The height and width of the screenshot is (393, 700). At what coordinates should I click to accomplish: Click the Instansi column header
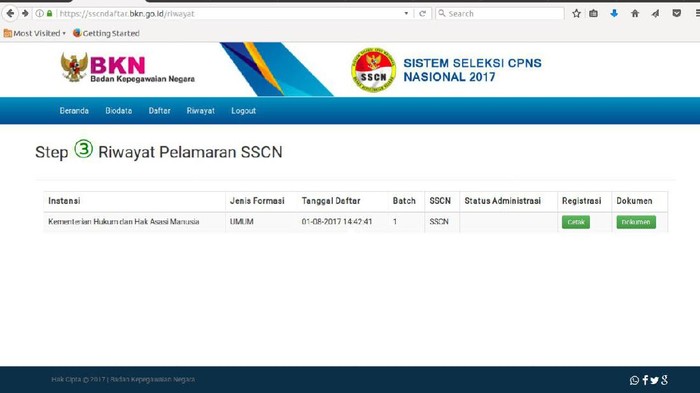point(64,201)
